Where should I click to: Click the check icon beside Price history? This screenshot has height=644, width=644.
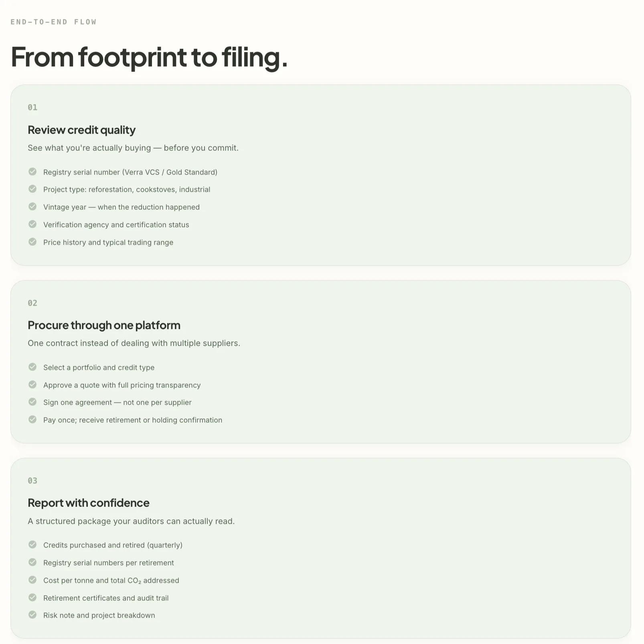click(32, 242)
